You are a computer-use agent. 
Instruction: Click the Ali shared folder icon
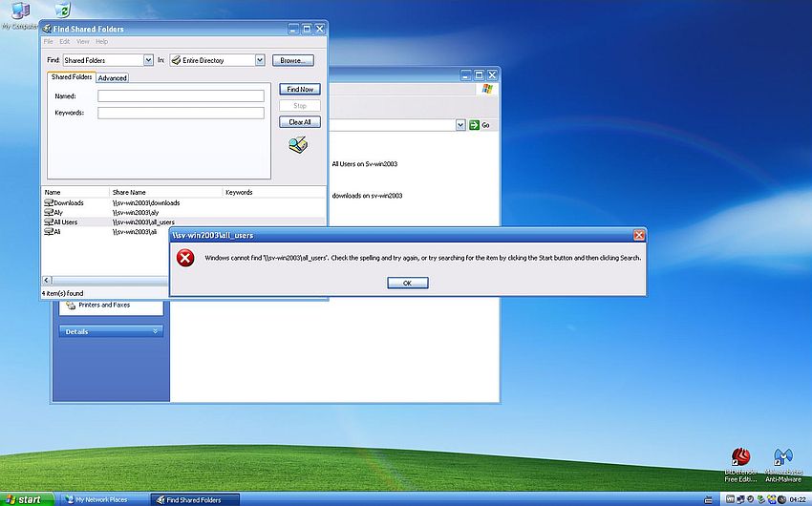[49, 231]
